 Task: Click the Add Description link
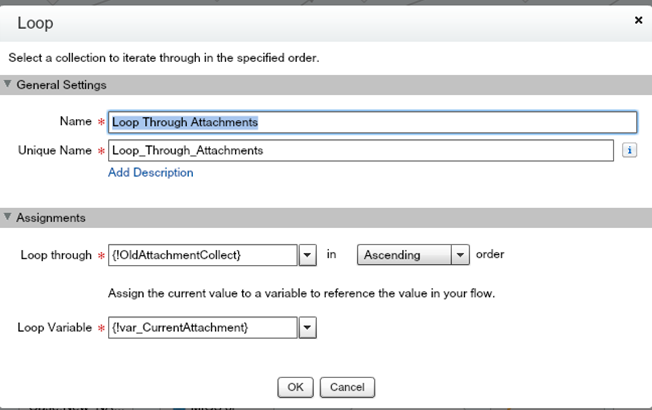[151, 173]
